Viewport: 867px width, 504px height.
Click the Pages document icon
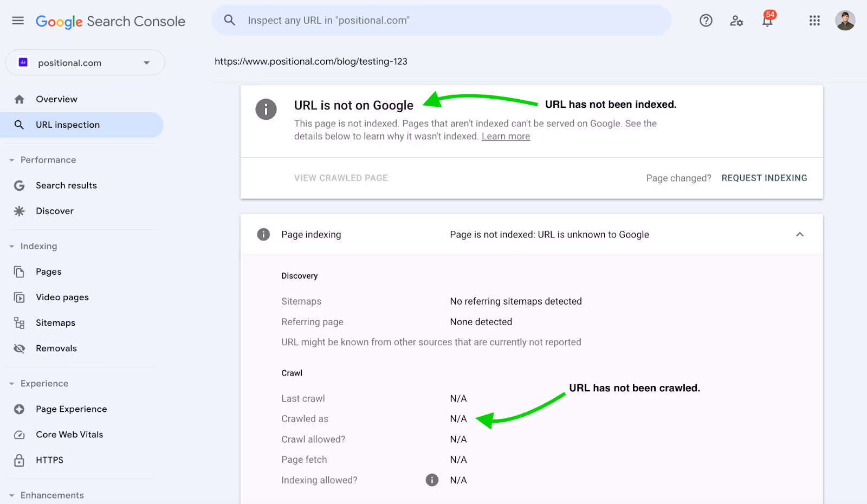[x=20, y=272]
